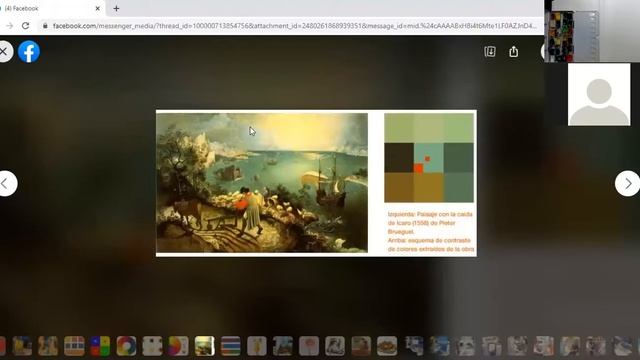Select the highlighted landscape thumbnail in strip

(x=204, y=346)
